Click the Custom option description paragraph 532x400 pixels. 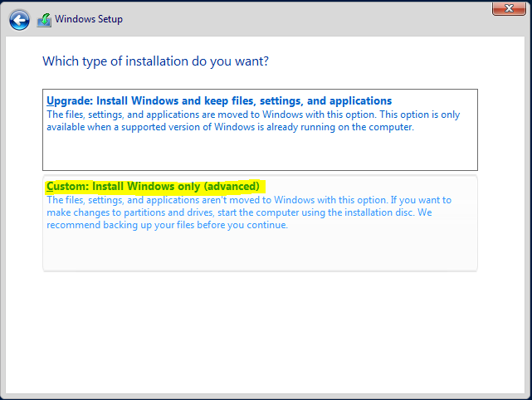tap(249, 212)
